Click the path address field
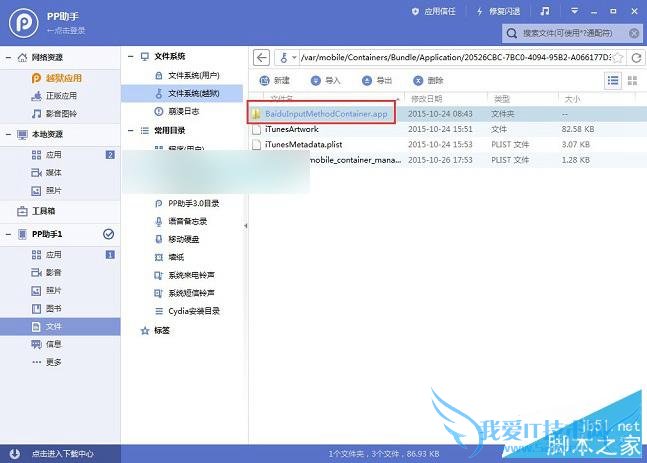Viewport: 647px width, 463px height. tap(456, 57)
